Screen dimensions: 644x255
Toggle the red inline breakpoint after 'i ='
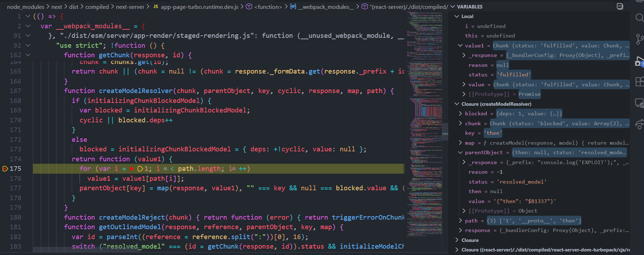tap(131, 169)
